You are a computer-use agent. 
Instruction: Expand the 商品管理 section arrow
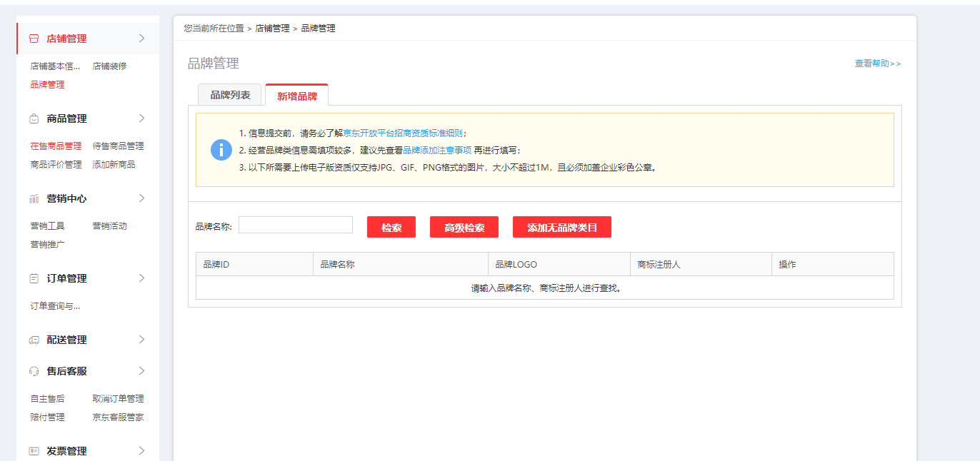[x=141, y=118]
